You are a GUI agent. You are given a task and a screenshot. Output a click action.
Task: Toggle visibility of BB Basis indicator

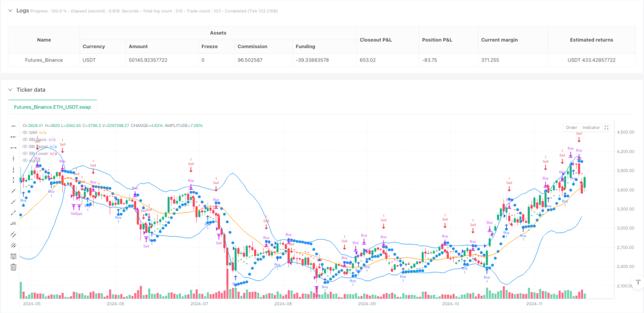click(25, 139)
